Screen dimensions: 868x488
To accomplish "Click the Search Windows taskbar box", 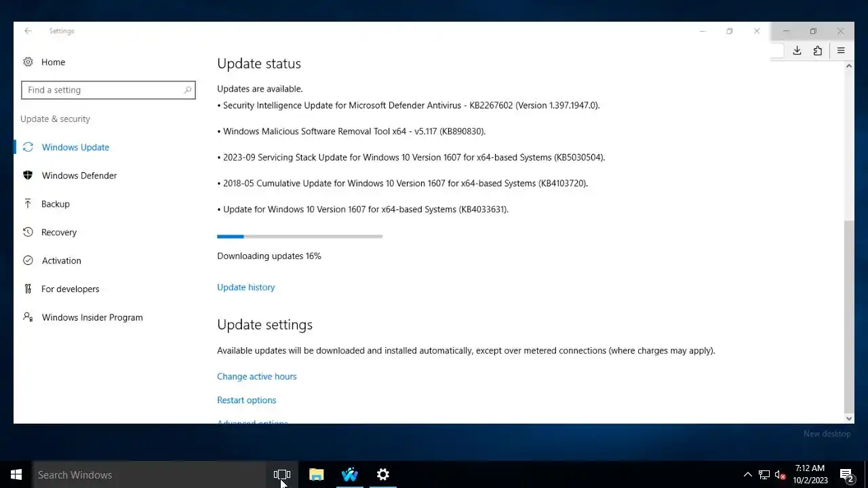I will tap(149, 474).
